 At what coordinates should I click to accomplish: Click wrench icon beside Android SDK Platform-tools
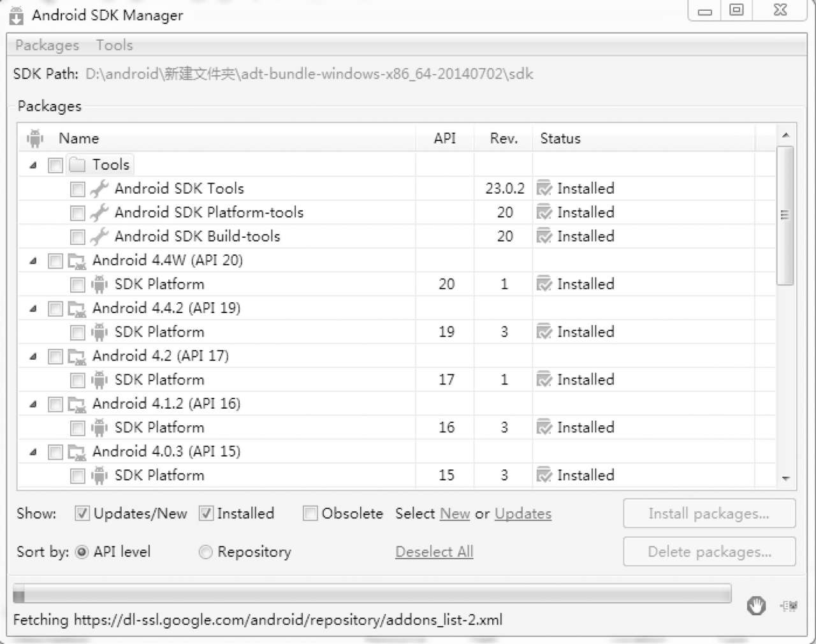(x=99, y=213)
